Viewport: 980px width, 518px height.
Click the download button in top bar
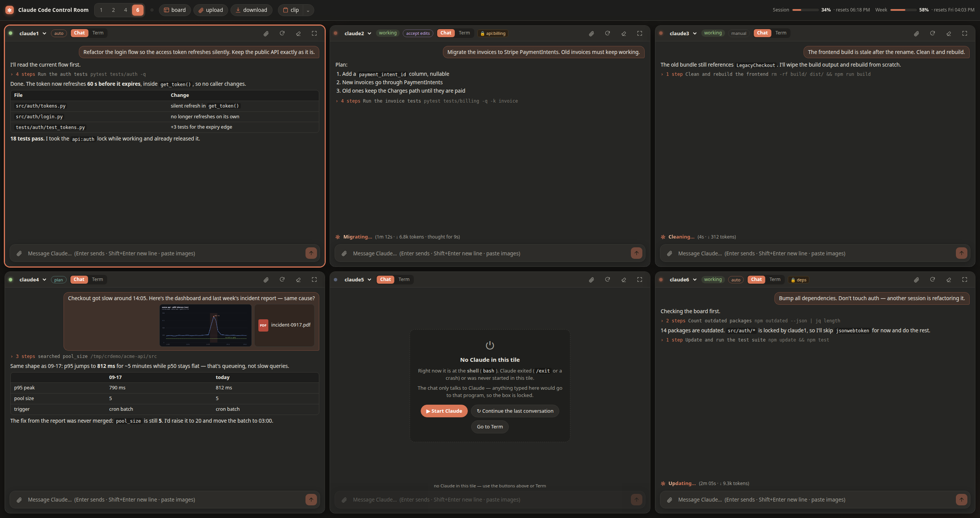click(252, 10)
